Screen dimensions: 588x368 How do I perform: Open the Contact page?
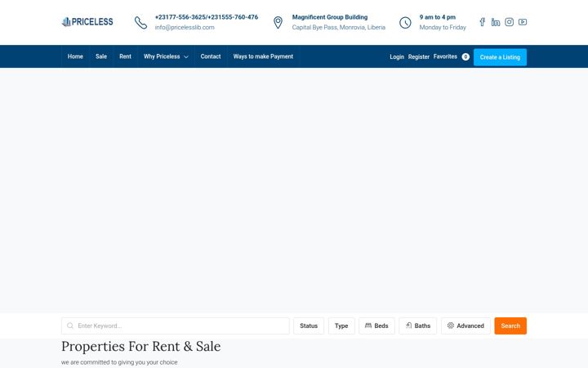click(x=211, y=56)
